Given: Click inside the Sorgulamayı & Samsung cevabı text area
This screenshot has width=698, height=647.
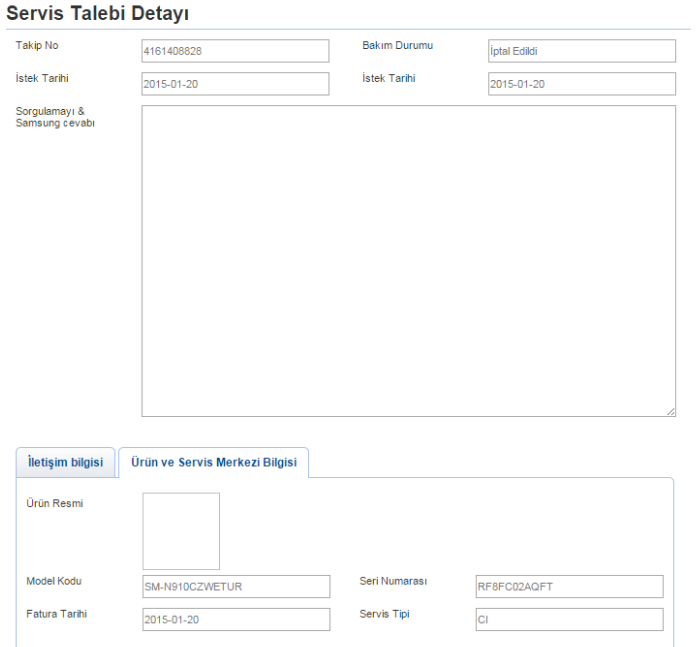Looking at the screenshot, I should point(409,261).
